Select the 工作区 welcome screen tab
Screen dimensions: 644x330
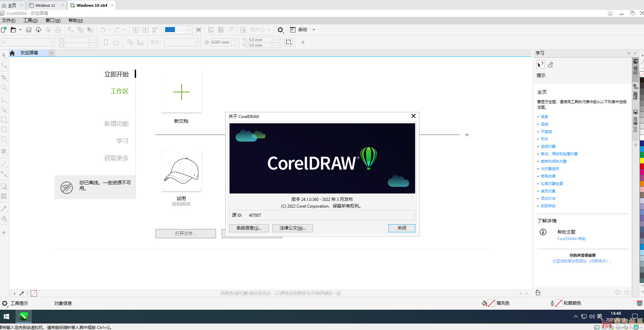tap(120, 91)
